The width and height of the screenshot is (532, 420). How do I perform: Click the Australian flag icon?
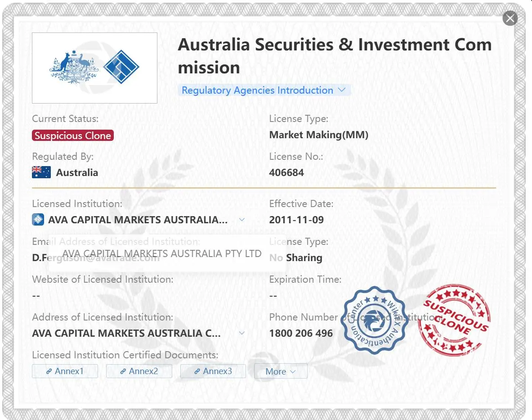(41, 172)
